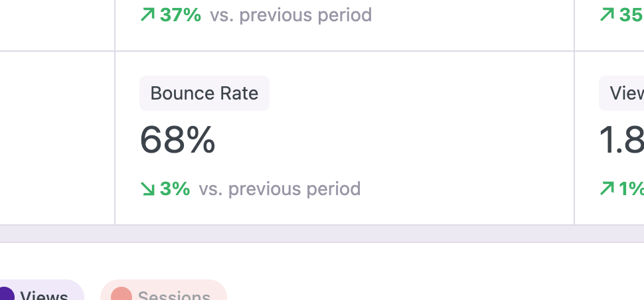Click "vs. previous period" under 68%
Image resolution: width=644 pixels, height=300 pixels.
point(280,189)
